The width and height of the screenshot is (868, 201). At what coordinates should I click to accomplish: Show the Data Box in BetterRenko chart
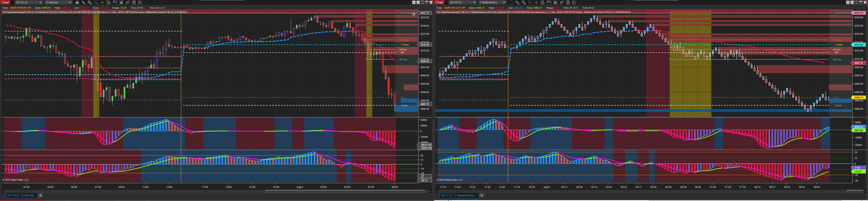coord(542,2)
